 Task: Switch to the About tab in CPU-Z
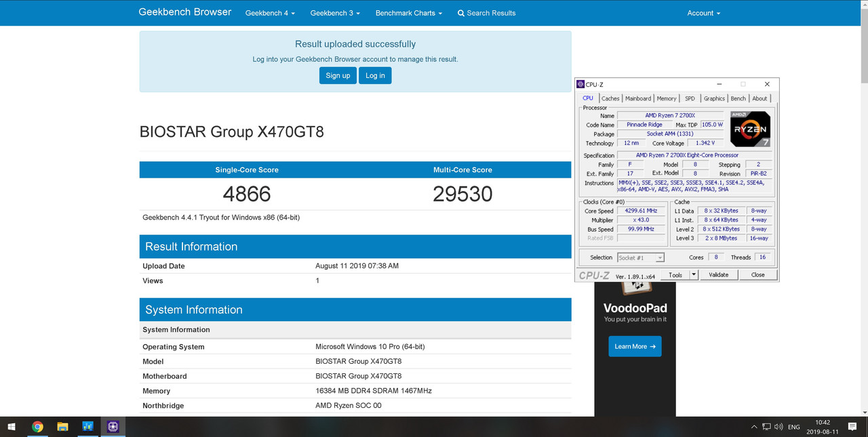[x=759, y=99]
